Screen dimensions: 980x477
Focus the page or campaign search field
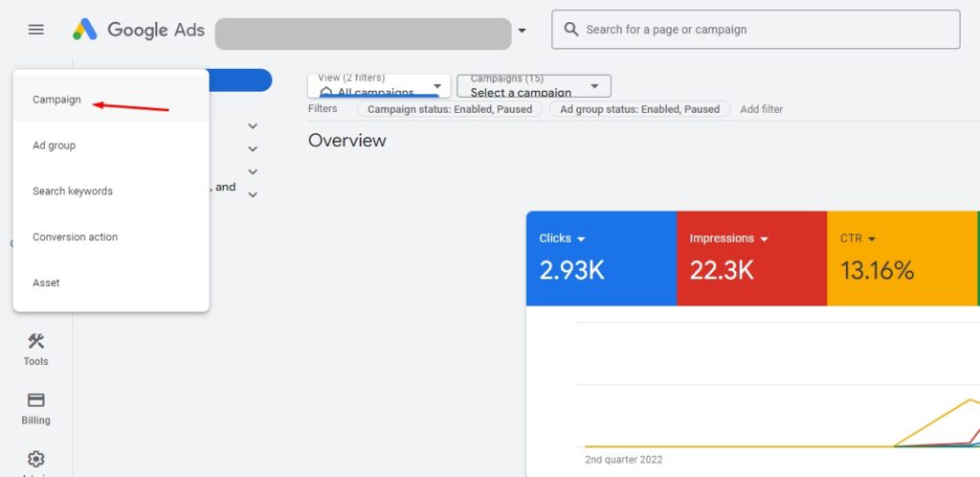[x=756, y=30]
